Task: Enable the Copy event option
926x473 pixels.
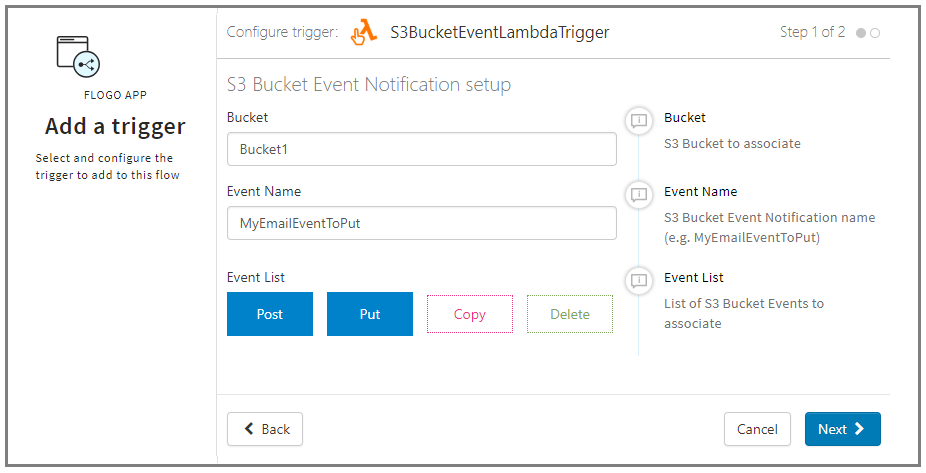Action: click(x=470, y=314)
